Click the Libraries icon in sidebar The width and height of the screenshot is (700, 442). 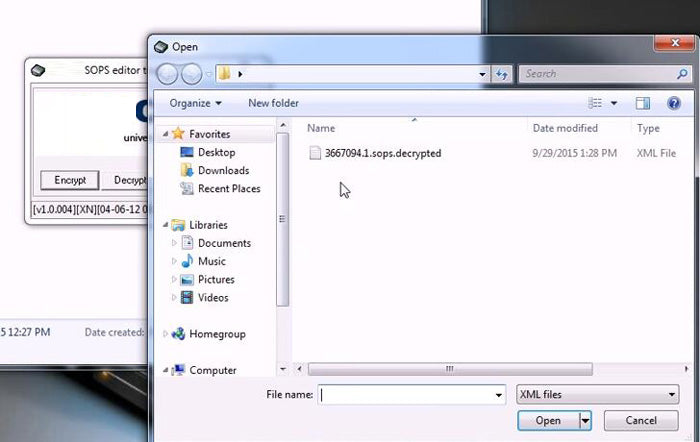[178, 225]
